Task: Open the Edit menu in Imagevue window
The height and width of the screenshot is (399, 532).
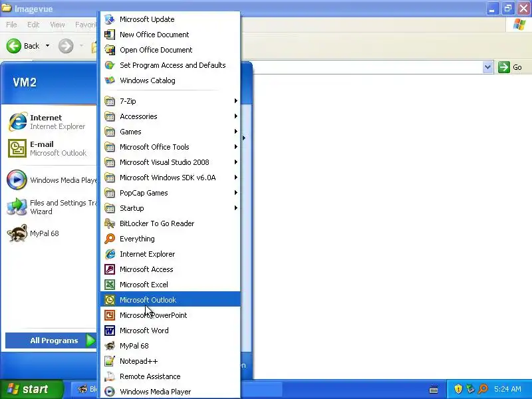Action: point(33,25)
